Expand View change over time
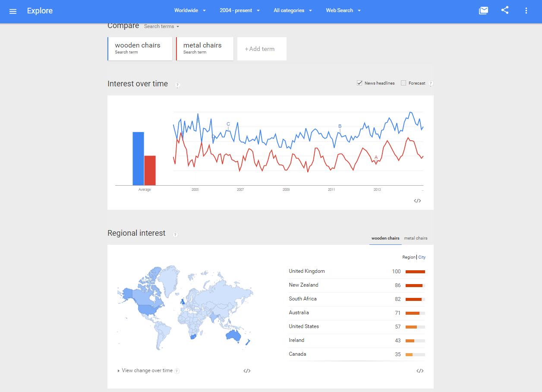Image resolution: width=542 pixels, height=392 pixels. (x=145, y=370)
